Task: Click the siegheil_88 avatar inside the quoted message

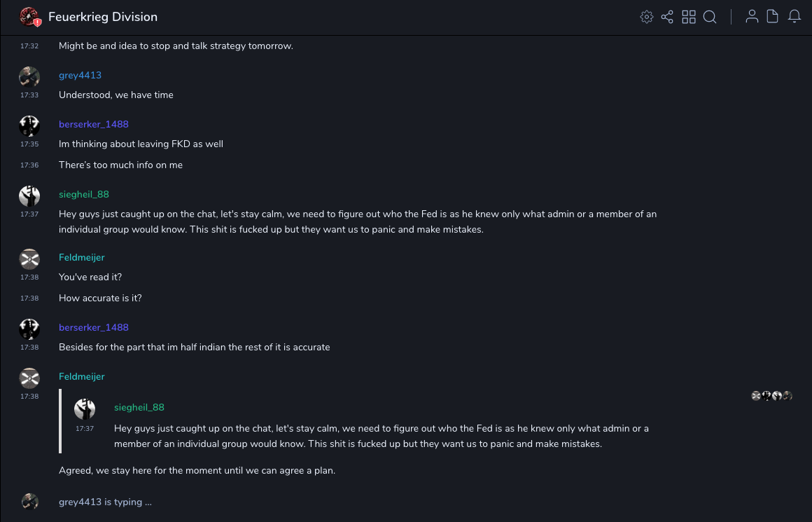Action: tap(85, 408)
